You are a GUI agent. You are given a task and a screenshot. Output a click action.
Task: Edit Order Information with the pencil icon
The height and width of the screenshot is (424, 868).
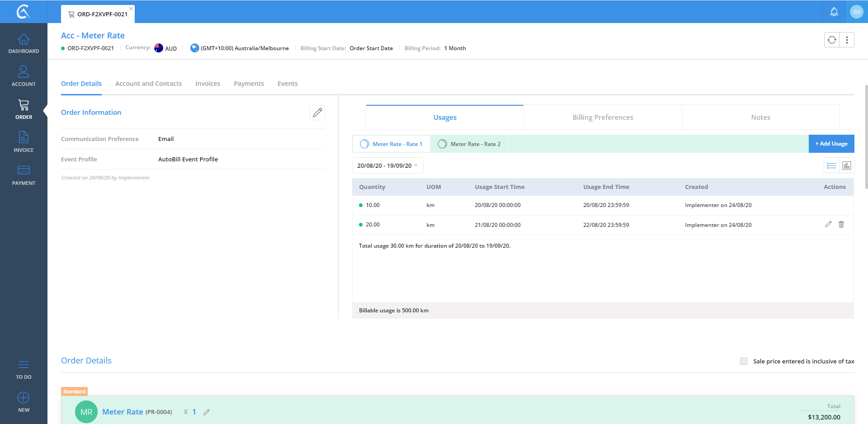[x=317, y=113]
